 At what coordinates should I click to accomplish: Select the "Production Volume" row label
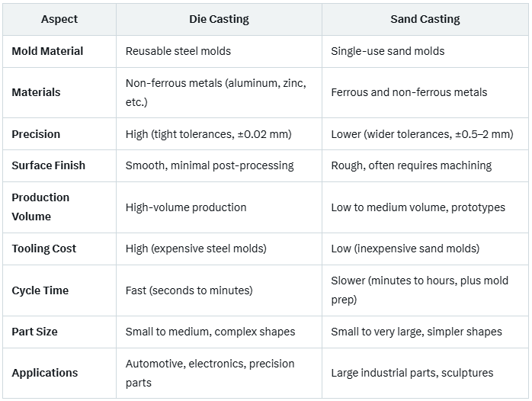pos(40,207)
